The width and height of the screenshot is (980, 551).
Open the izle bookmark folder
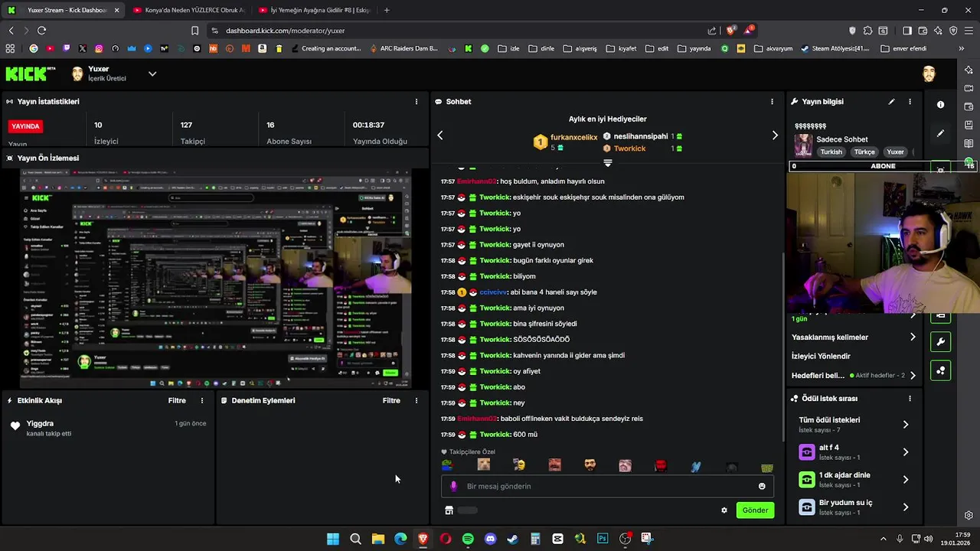tap(508, 48)
